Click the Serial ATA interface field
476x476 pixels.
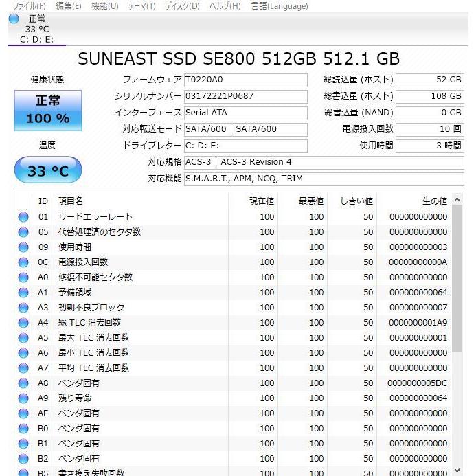[246, 113]
